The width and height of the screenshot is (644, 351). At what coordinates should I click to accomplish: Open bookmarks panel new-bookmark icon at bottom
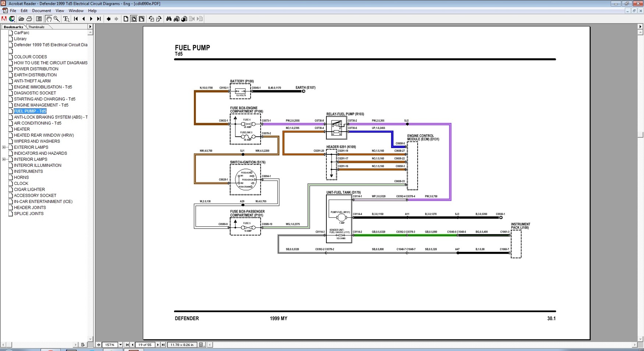coord(83,345)
